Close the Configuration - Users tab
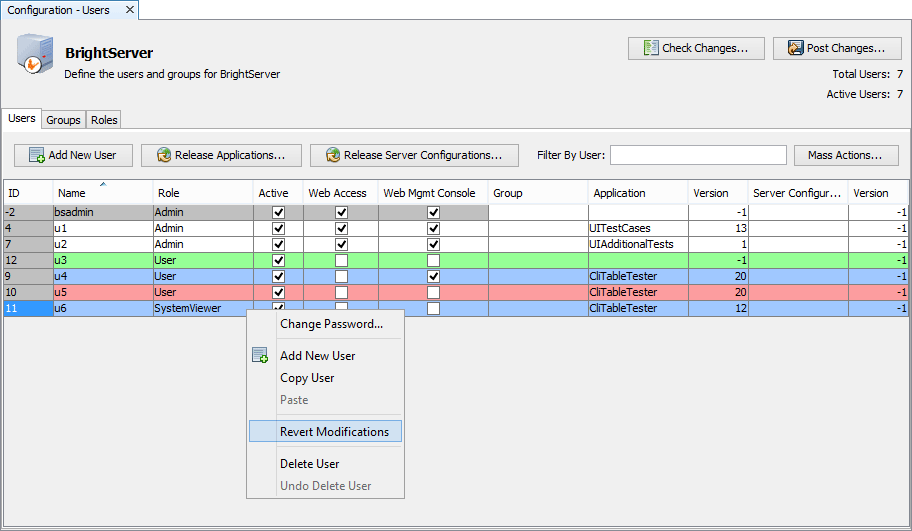Screen dimensions: 912x531 point(131,10)
